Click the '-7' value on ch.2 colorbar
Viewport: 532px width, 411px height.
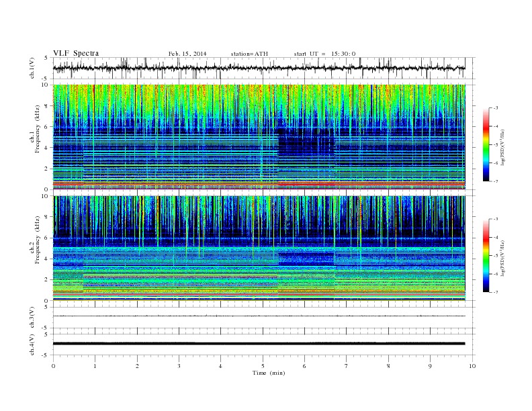pos(495,292)
